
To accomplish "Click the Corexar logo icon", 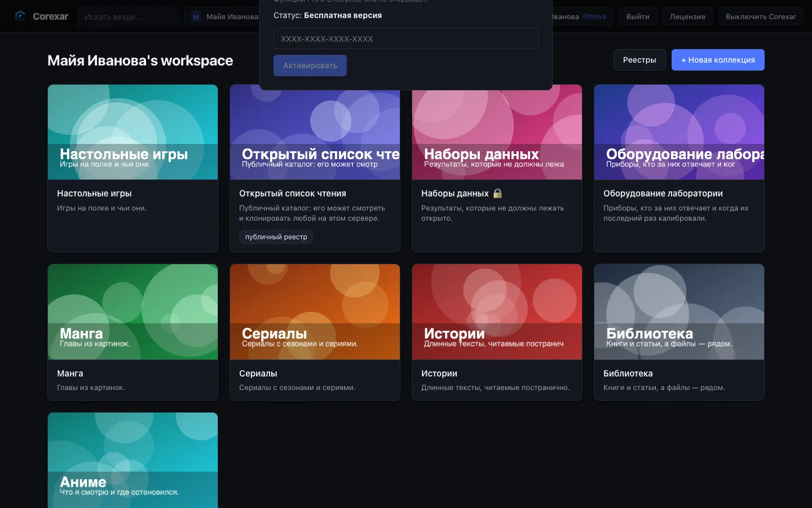I will click(20, 16).
